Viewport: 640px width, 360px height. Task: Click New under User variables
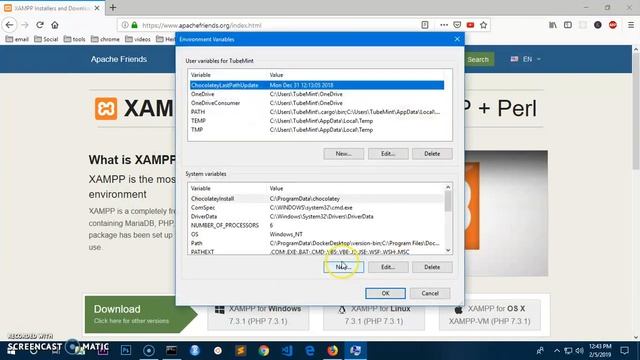[x=343, y=154]
